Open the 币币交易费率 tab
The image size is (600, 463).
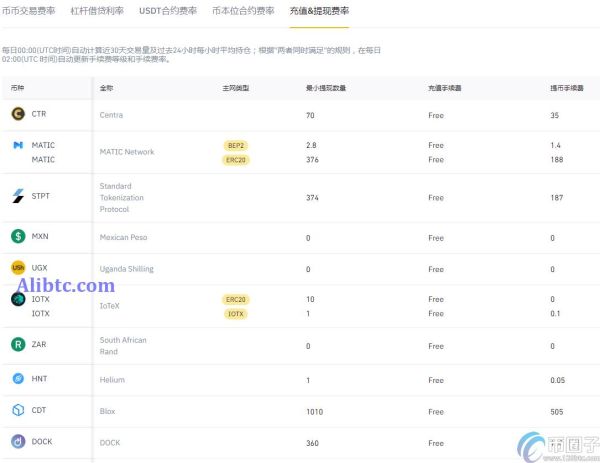[28, 11]
